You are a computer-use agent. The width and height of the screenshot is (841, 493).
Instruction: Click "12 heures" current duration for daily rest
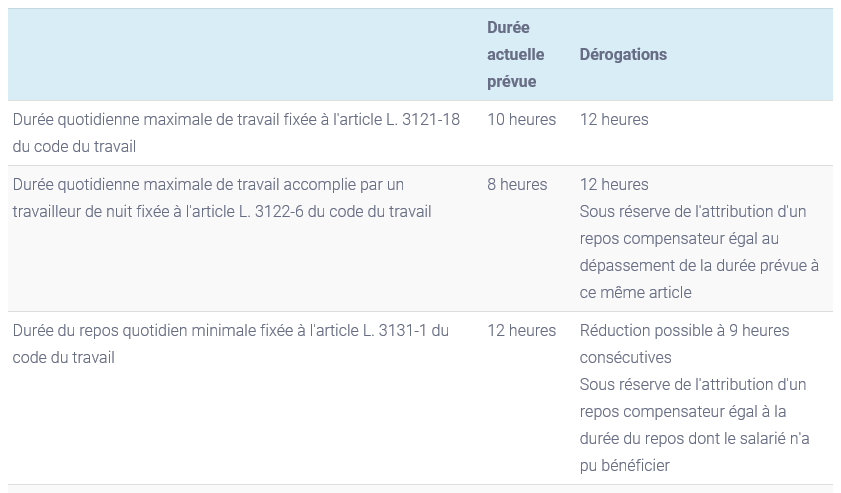tap(521, 331)
